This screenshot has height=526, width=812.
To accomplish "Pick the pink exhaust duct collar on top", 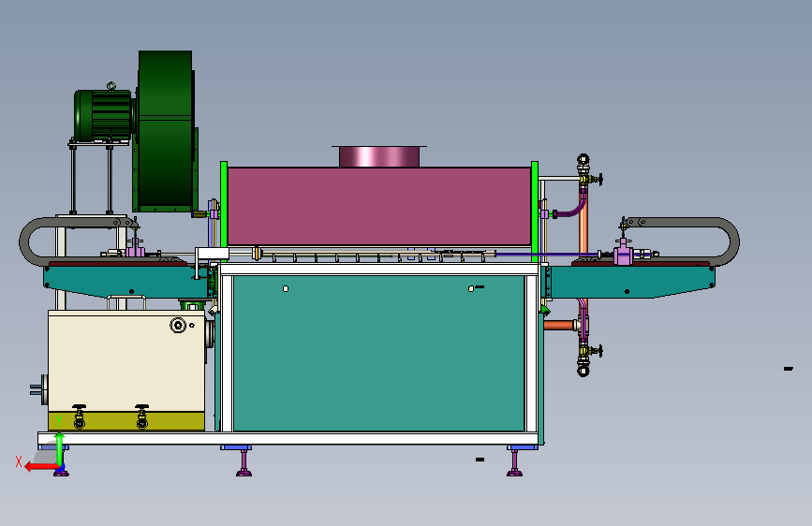I will (379, 157).
